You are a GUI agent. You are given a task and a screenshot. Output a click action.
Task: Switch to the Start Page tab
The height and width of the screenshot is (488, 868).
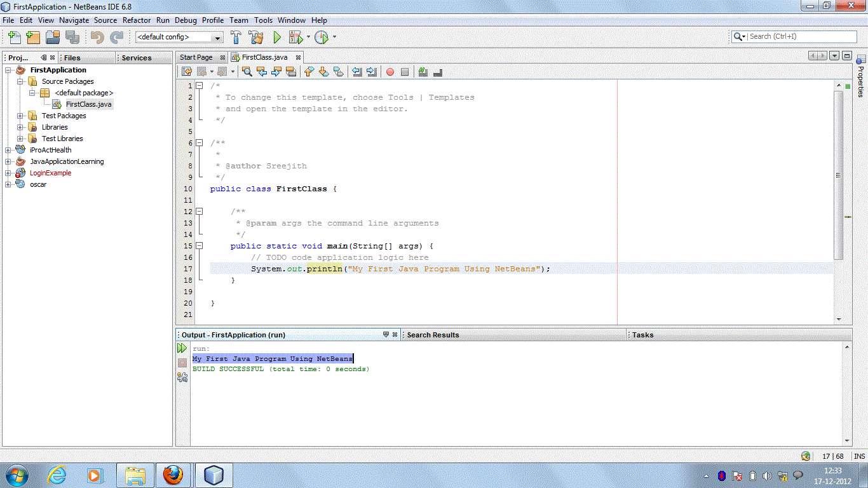pyautogui.click(x=196, y=57)
